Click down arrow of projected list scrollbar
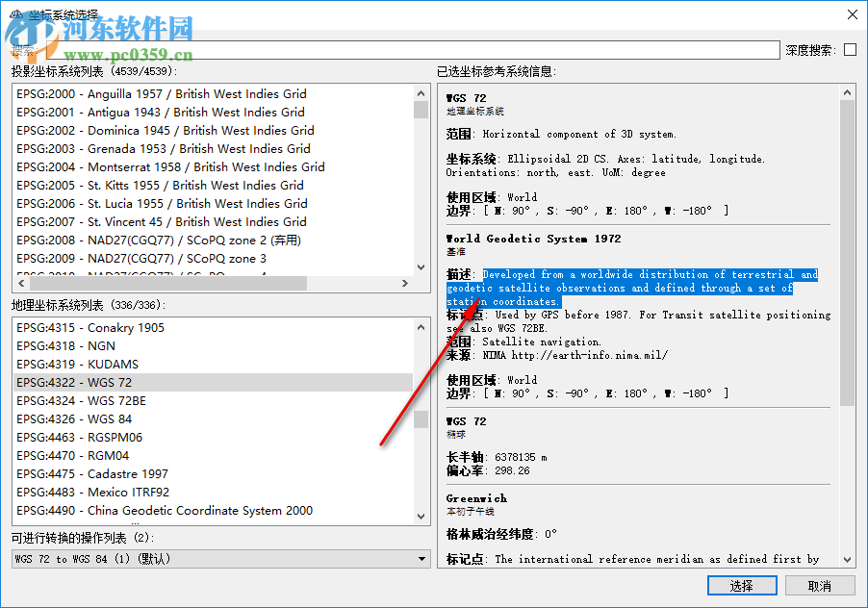868x608 pixels. pos(421,267)
